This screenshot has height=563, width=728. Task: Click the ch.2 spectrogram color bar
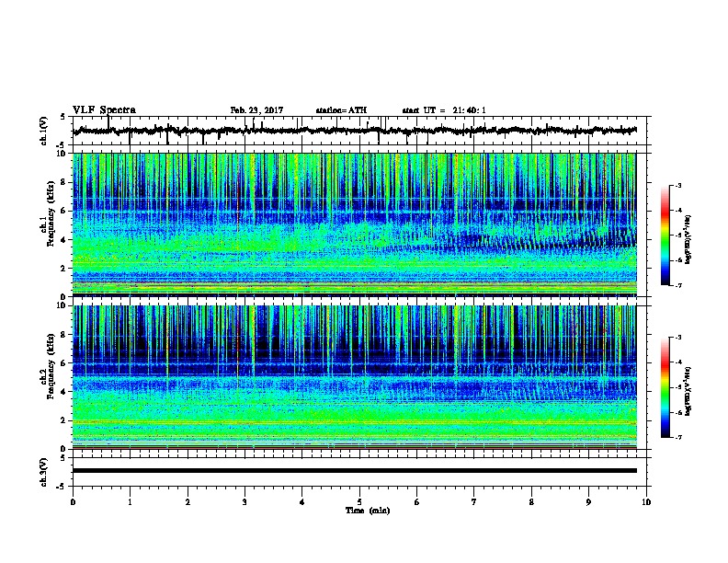(x=665, y=387)
